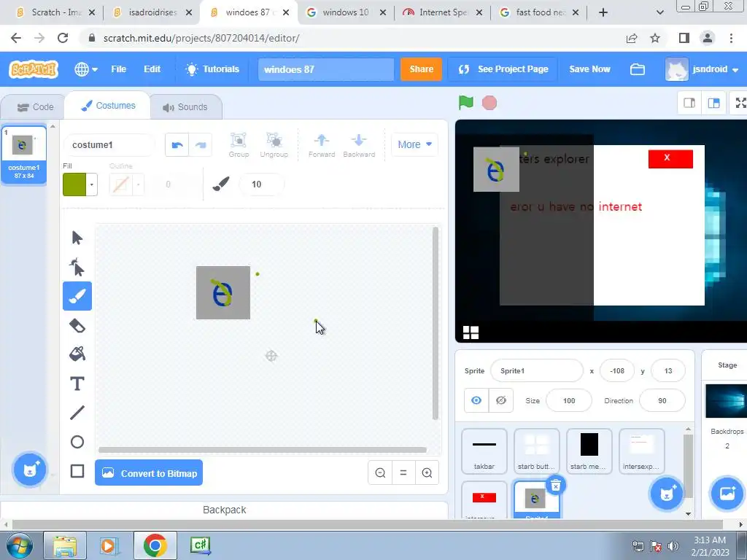Screen dimensions: 747x560
Task: Switch to the Costumes tab
Action: [x=108, y=106]
